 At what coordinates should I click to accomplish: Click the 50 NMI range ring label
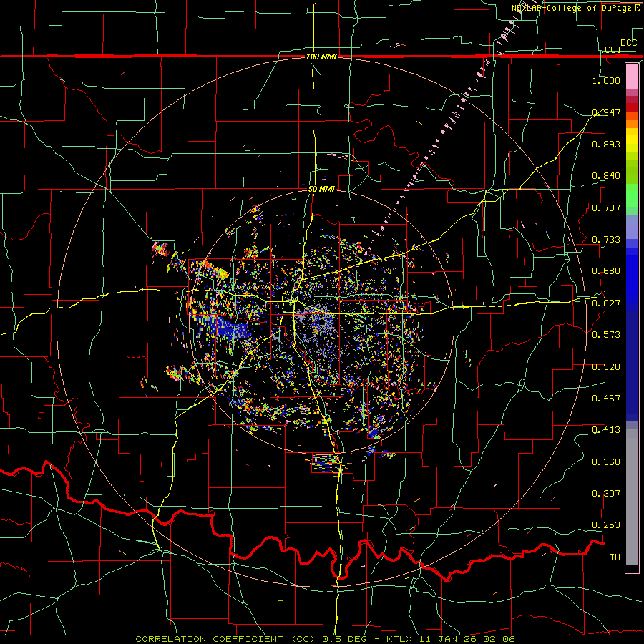[321, 190]
